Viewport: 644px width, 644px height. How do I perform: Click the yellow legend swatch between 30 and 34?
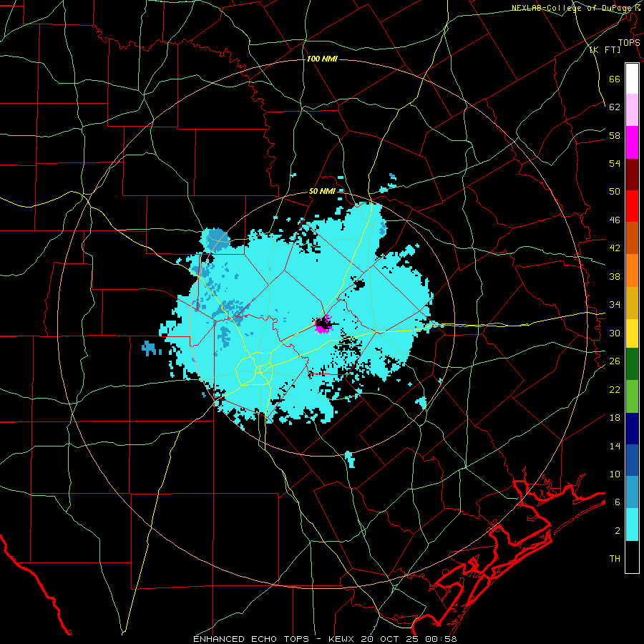(632, 333)
